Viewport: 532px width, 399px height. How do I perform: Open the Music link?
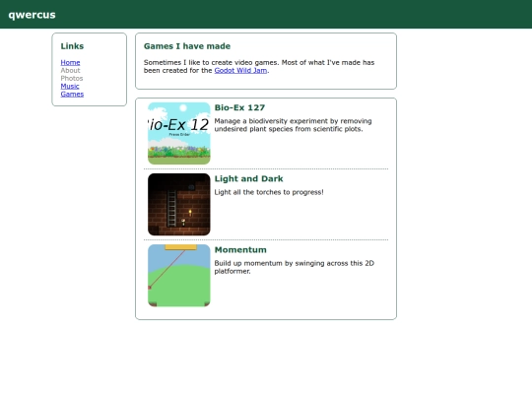pos(70,86)
